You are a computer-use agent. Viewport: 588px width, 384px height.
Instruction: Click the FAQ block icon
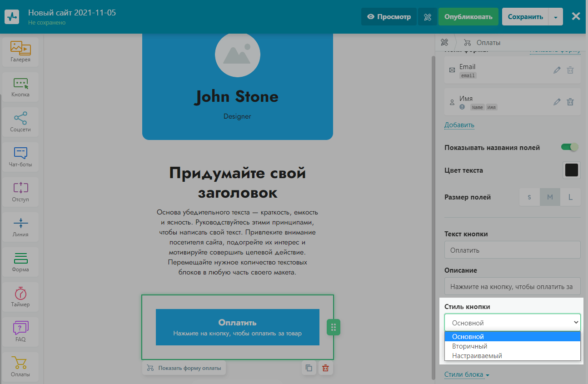(20, 331)
